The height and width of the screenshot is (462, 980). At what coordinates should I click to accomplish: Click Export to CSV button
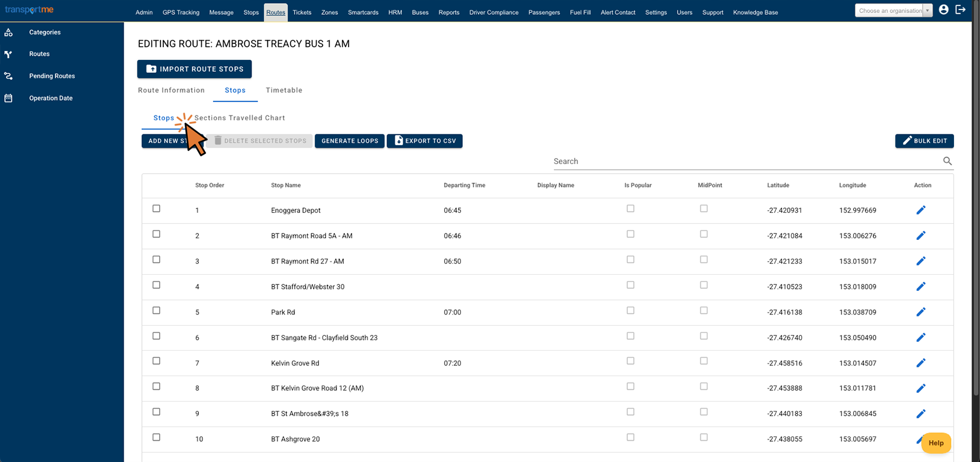point(424,141)
